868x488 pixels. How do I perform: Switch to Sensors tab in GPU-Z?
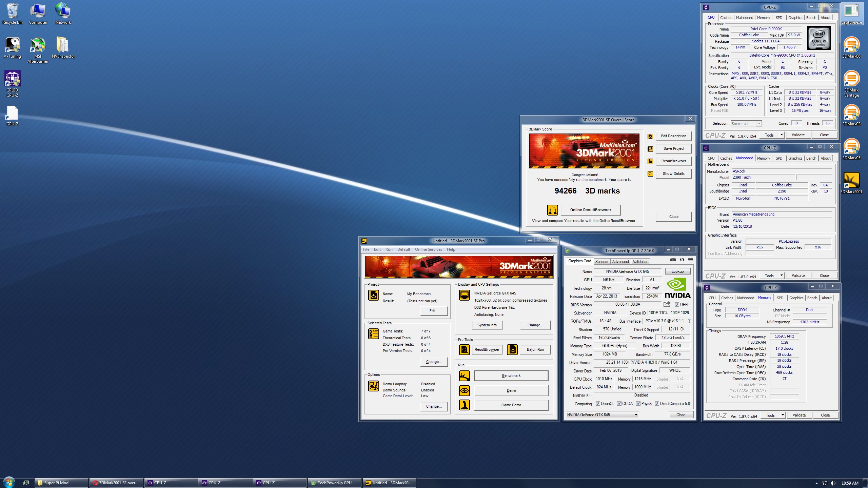point(602,262)
